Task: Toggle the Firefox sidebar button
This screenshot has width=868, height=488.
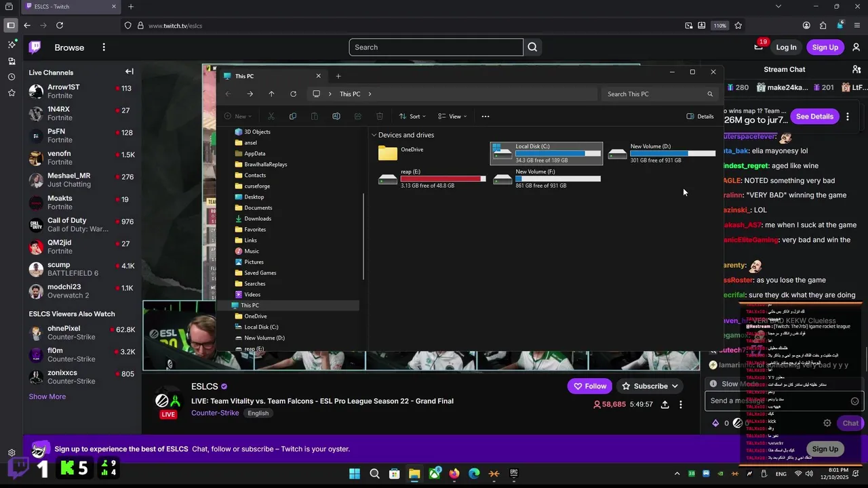Action: [10, 26]
